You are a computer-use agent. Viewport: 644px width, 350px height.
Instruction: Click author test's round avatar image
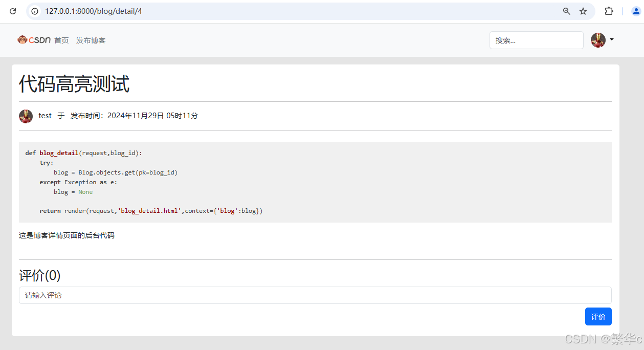(x=26, y=116)
